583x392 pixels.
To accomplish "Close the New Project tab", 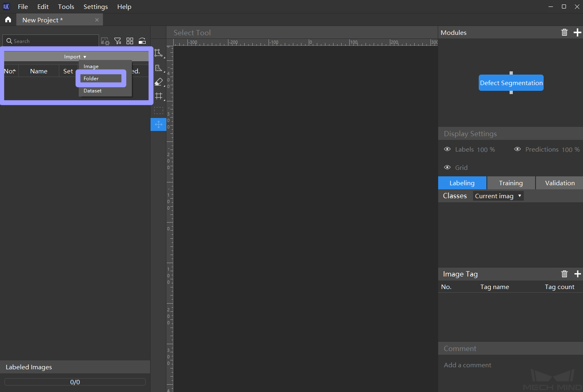I will pyautogui.click(x=97, y=20).
